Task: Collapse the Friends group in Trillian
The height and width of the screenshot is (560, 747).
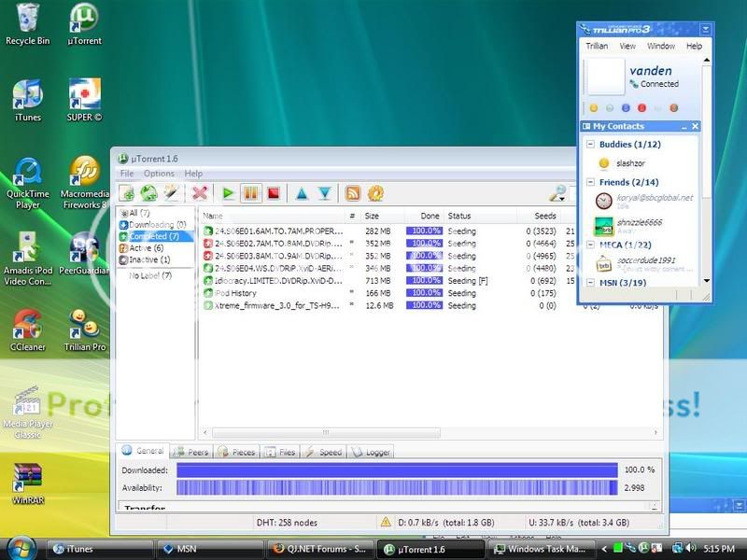Action: click(592, 183)
